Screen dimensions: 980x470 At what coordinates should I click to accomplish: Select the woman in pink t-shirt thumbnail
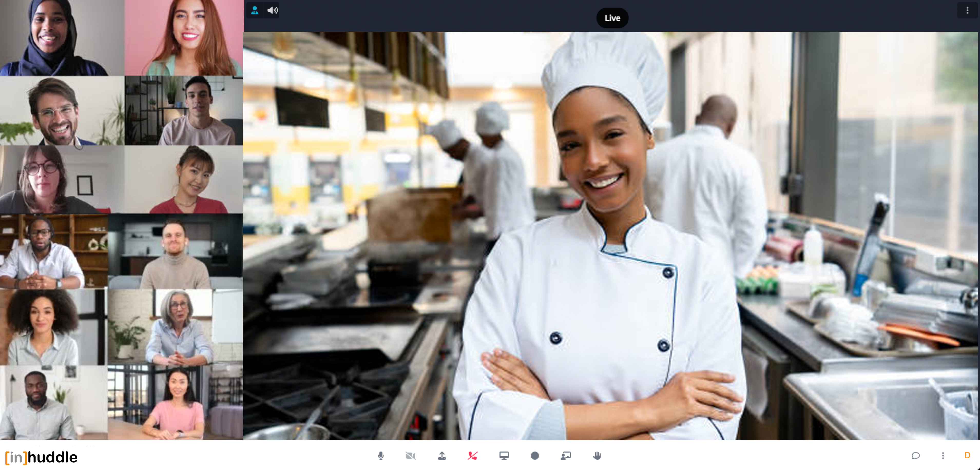tap(175, 402)
